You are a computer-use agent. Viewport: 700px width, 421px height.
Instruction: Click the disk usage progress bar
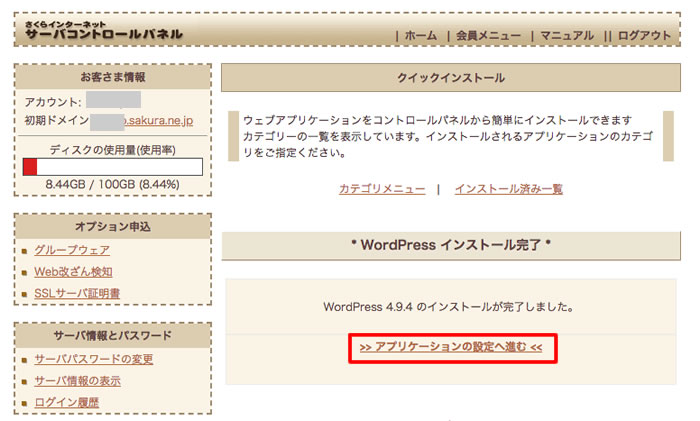tap(112, 166)
